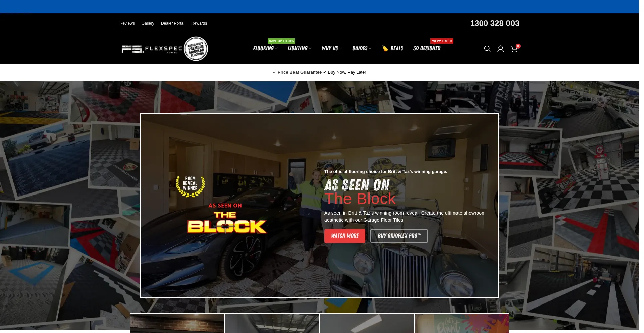The height and width of the screenshot is (333, 644).
Task: Call the 1300 328 003 phone number
Action: [x=494, y=23]
